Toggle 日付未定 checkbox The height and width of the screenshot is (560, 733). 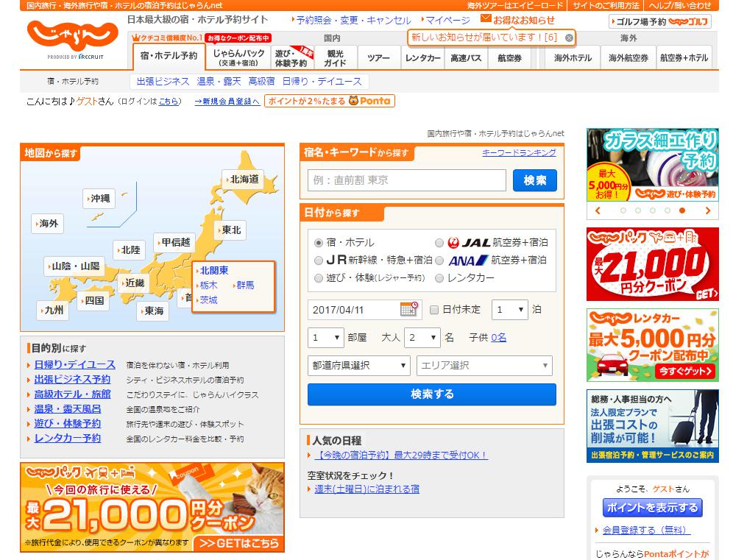point(433,310)
